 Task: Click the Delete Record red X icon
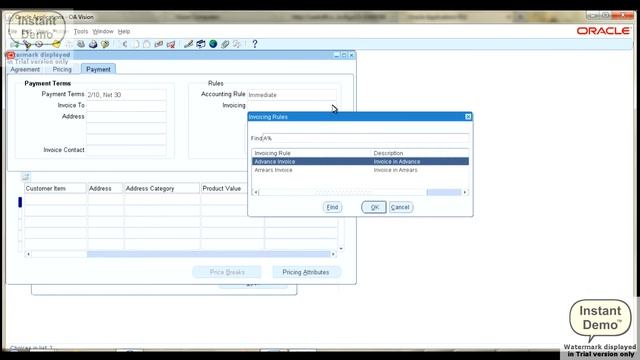(171, 44)
